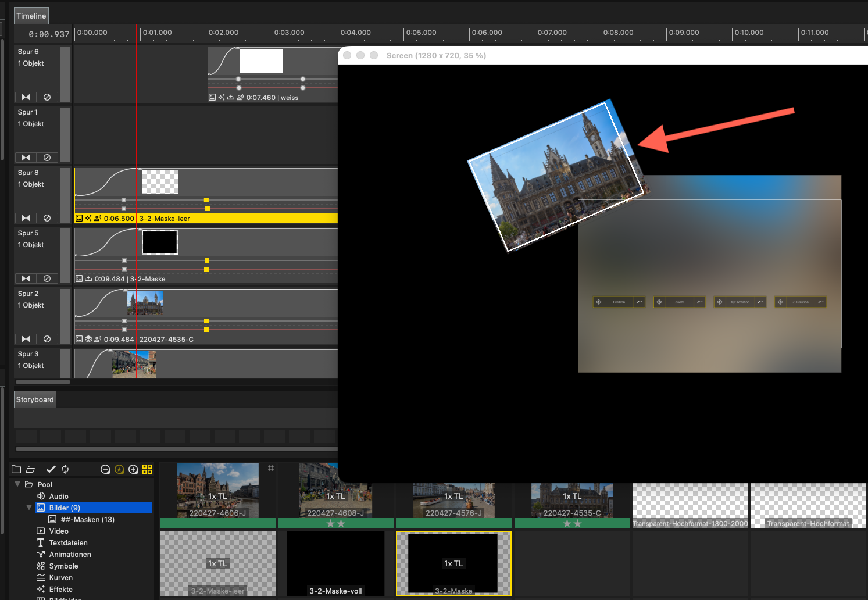Screen dimensions: 868x600
Task: Select the Animationen pool category
Action: 70,554
